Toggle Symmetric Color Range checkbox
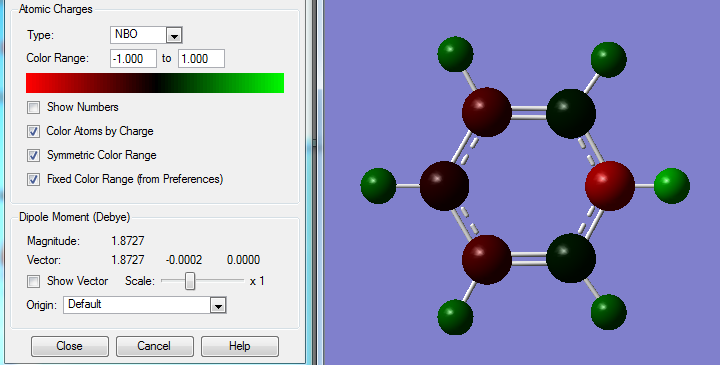The height and width of the screenshot is (365, 720). pyautogui.click(x=34, y=155)
